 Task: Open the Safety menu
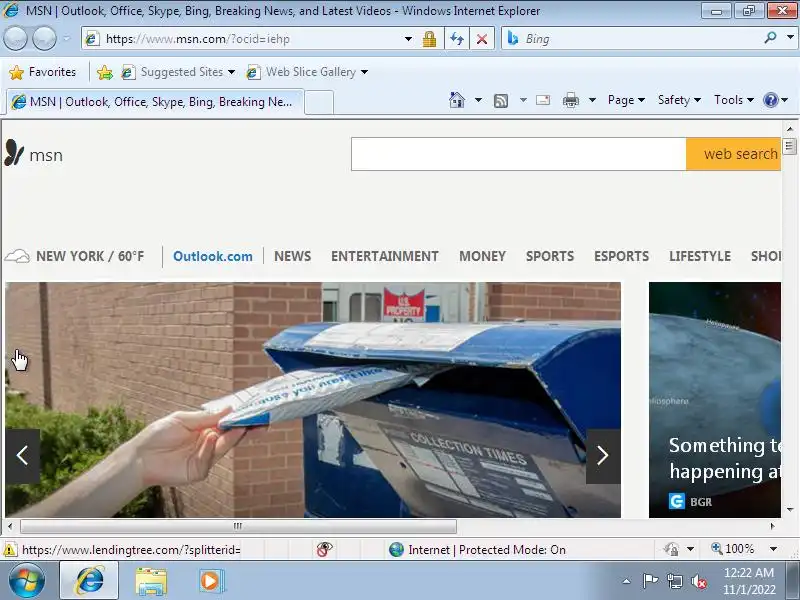679,100
